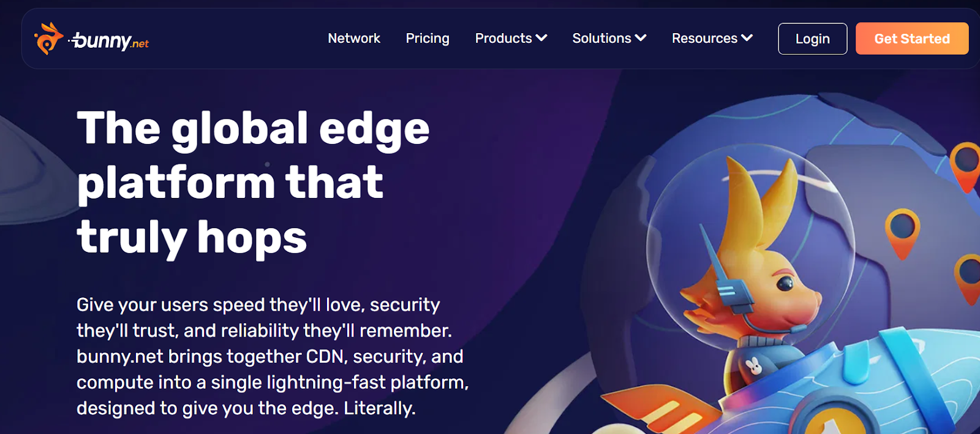Go to the Pricing page
The height and width of the screenshot is (434, 980).
427,39
